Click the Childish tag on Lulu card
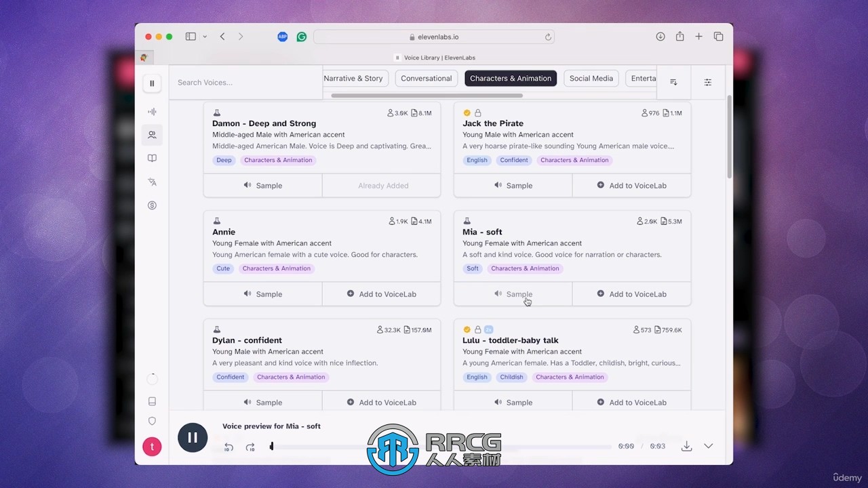Image resolution: width=868 pixels, height=488 pixels. tap(511, 377)
